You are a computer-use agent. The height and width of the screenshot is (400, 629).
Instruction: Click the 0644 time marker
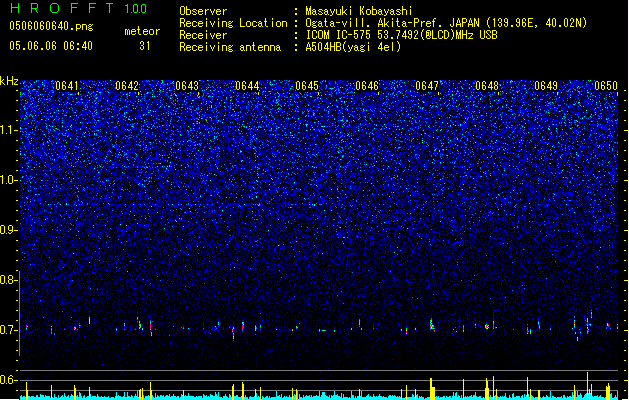(247, 86)
